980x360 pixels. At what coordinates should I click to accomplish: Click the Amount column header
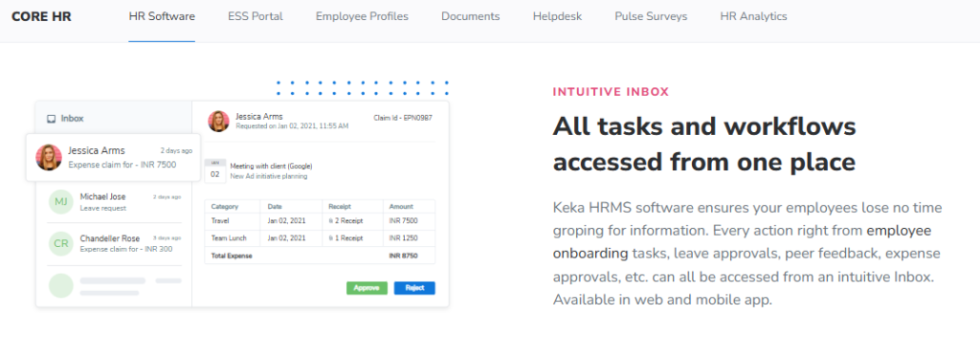pyautogui.click(x=401, y=206)
